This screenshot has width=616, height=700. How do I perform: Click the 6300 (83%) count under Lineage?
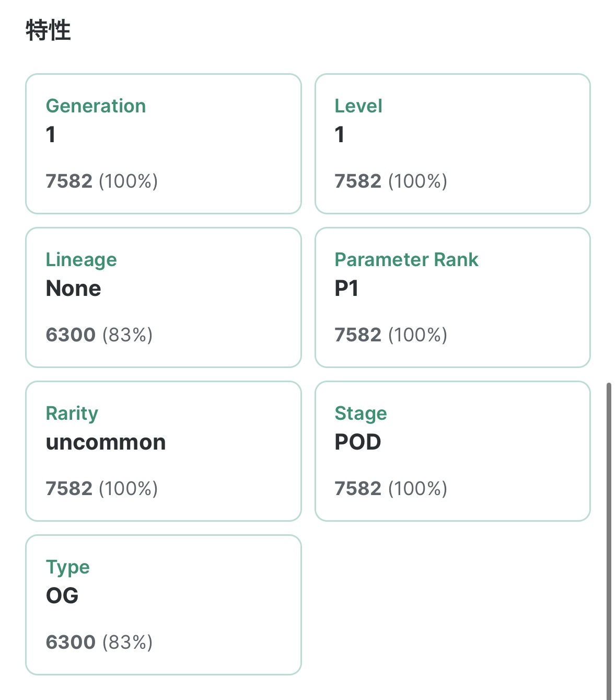pyautogui.click(x=99, y=335)
